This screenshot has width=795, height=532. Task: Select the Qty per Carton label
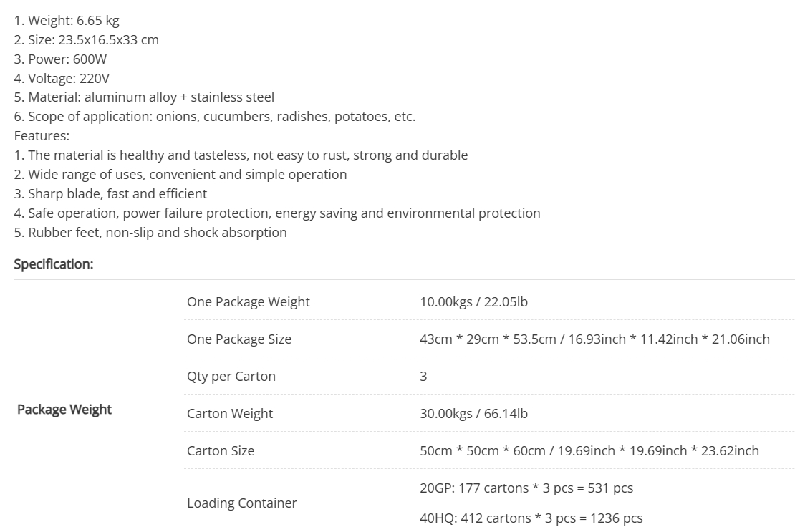(x=231, y=377)
